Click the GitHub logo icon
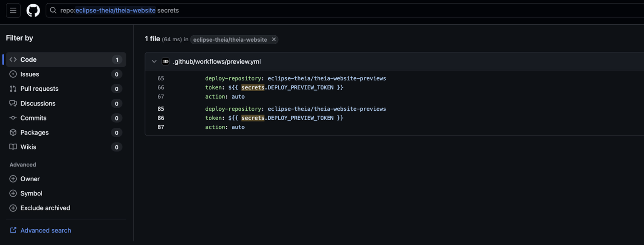The image size is (644, 245). (33, 10)
